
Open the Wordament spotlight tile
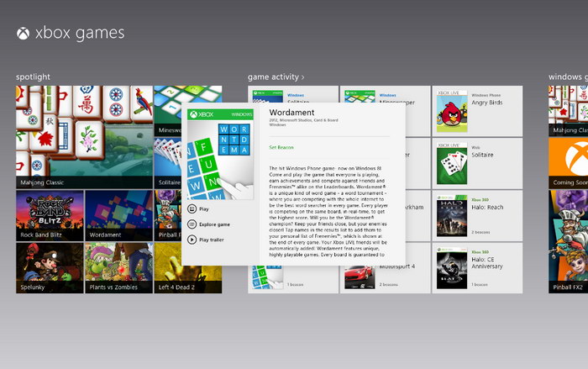click(119, 215)
